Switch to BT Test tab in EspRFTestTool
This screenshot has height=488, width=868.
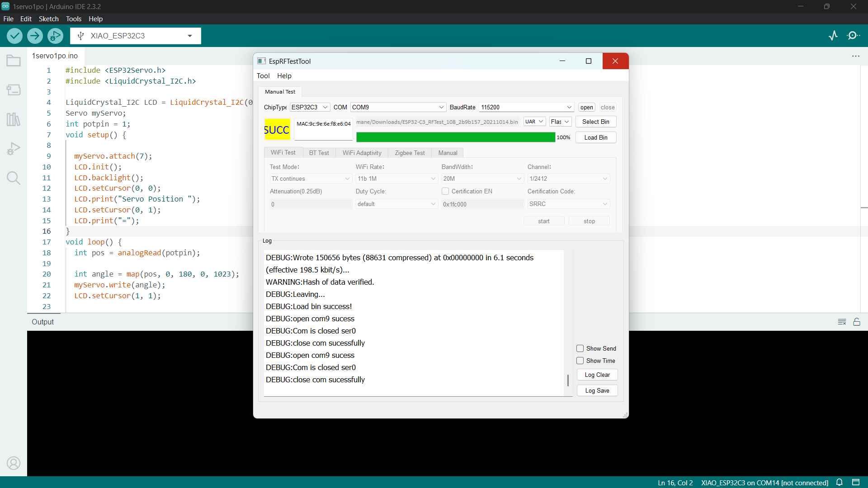(319, 153)
